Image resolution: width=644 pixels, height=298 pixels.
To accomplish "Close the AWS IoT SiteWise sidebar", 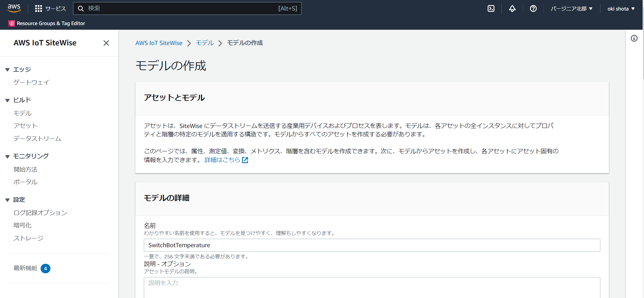I will point(106,43).
